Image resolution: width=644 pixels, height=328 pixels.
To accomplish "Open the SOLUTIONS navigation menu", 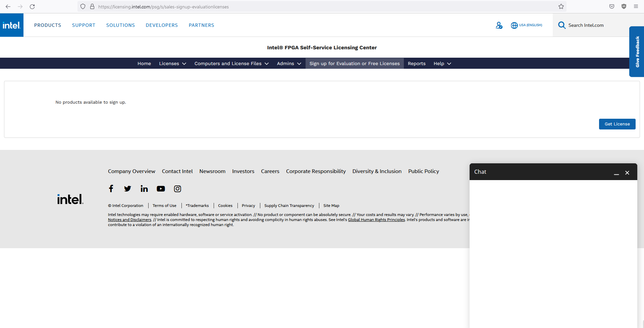I will (x=120, y=25).
